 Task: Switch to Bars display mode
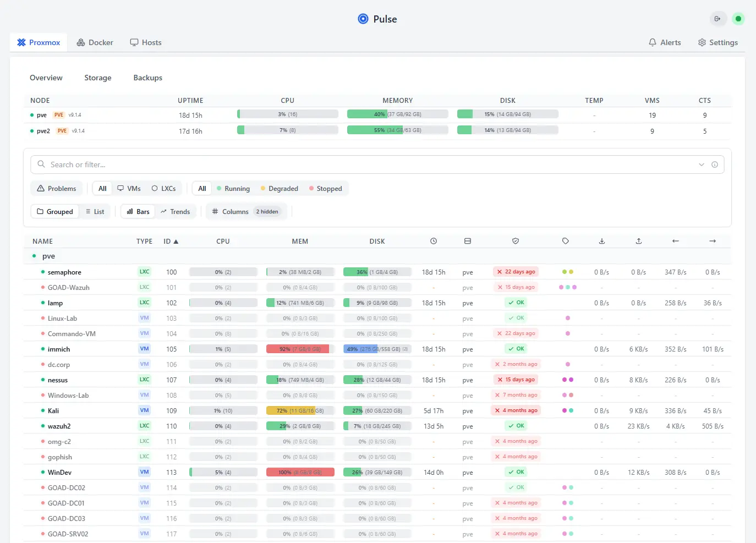[x=138, y=212]
